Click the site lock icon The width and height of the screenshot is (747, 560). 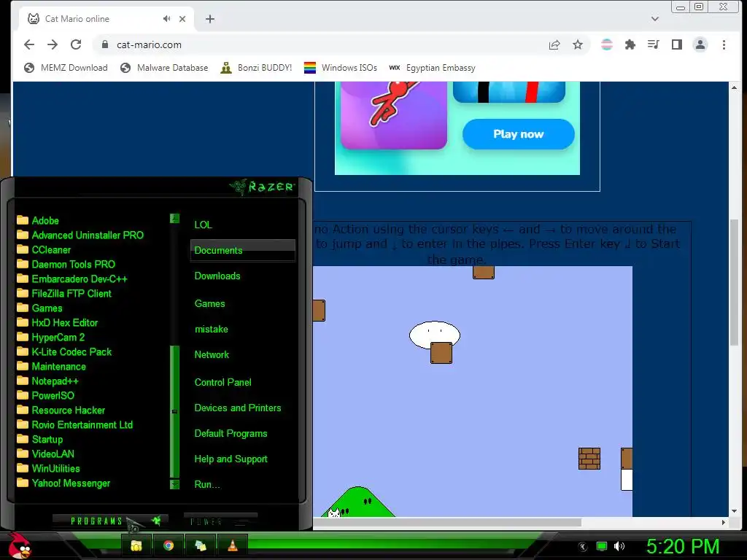[x=105, y=44]
